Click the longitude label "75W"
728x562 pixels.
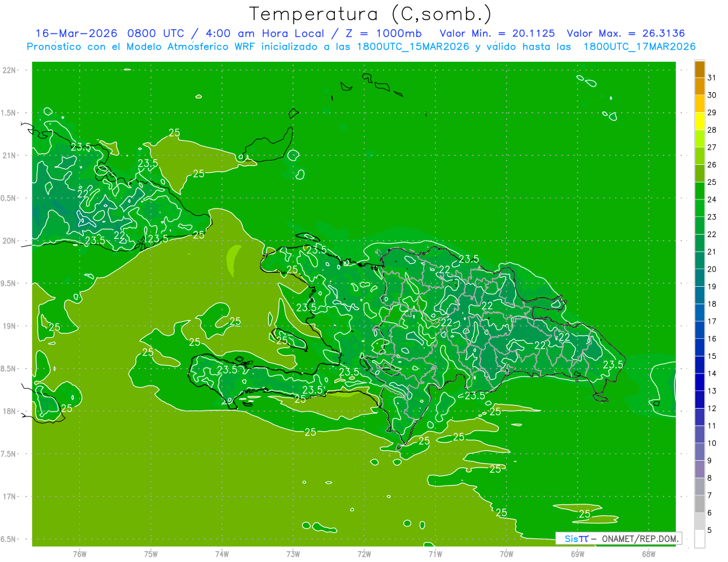(151, 554)
